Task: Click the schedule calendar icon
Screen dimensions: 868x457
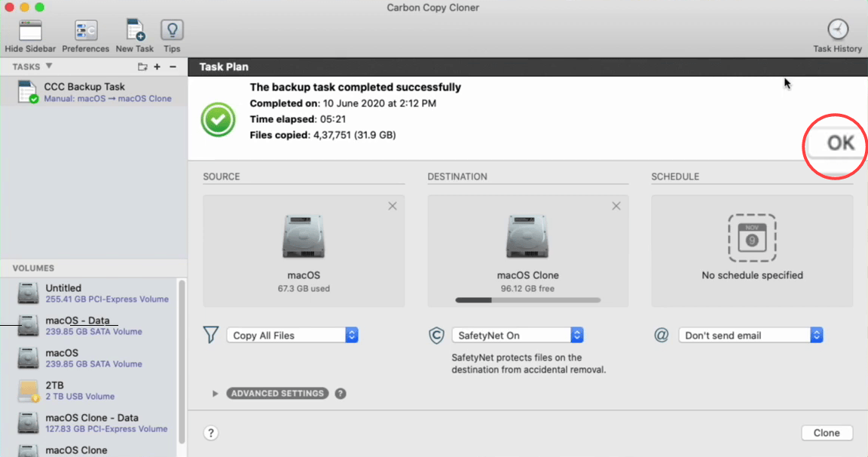Action: (x=752, y=238)
